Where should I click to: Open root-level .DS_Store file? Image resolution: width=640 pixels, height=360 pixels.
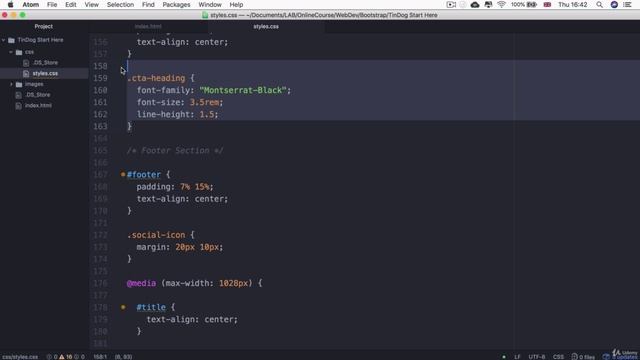tap(38, 95)
